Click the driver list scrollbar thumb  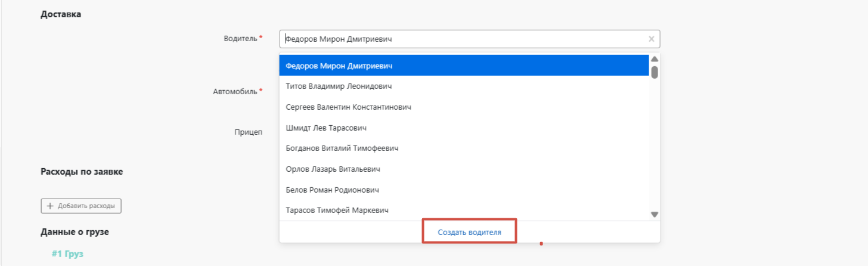tap(654, 72)
